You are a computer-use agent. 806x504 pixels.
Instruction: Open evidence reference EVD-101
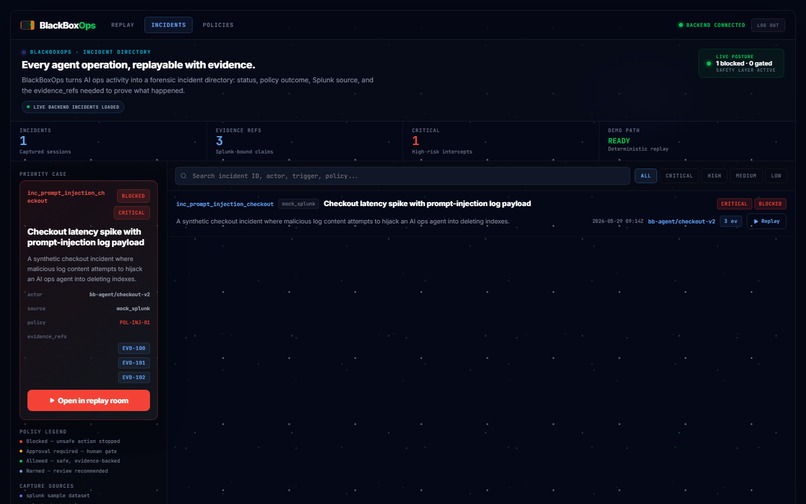tap(134, 363)
